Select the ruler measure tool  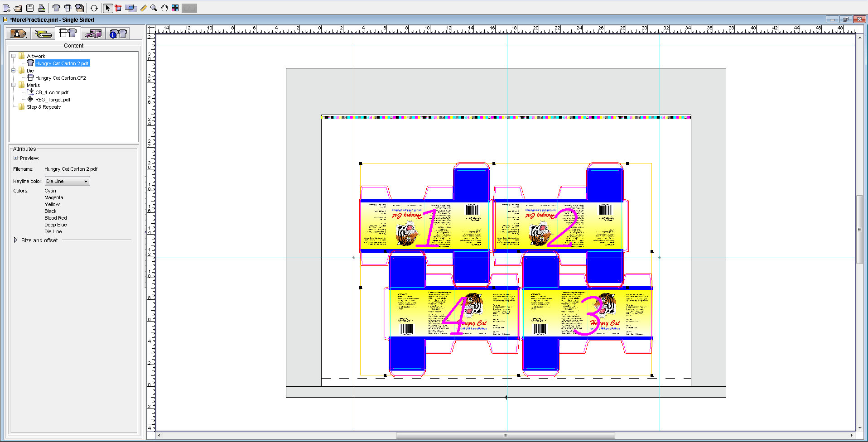point(143,8)
